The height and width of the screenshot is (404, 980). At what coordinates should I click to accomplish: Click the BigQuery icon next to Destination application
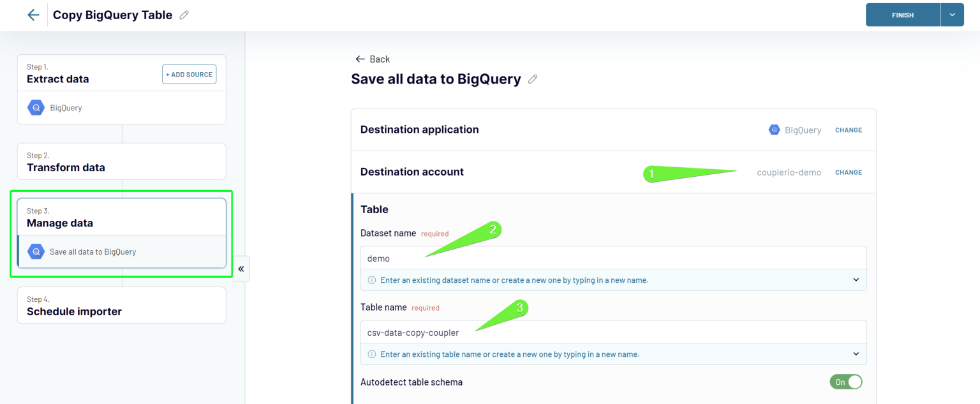tap(774, 130)
